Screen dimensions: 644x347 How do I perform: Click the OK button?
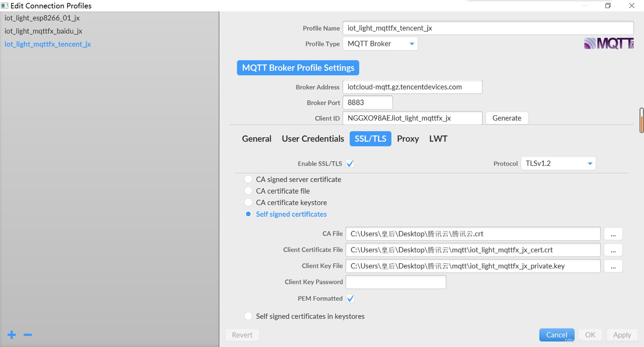[x=590, y=335]
